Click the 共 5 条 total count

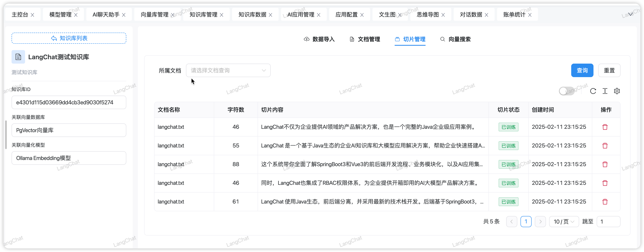[x=491, y=222]
